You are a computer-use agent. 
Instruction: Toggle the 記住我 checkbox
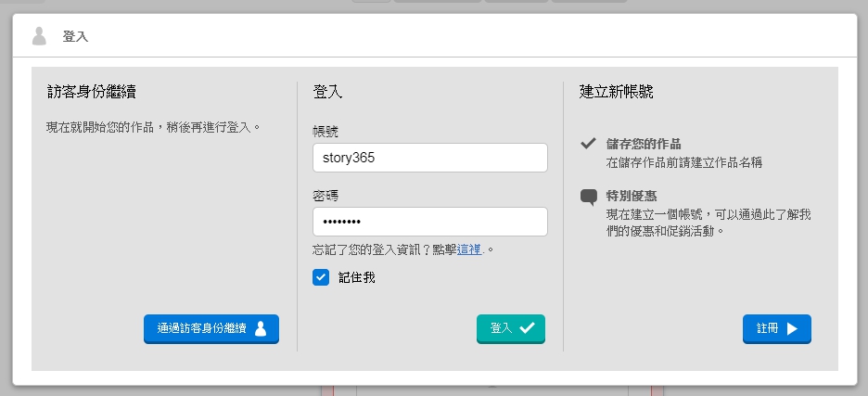(321, 276)
